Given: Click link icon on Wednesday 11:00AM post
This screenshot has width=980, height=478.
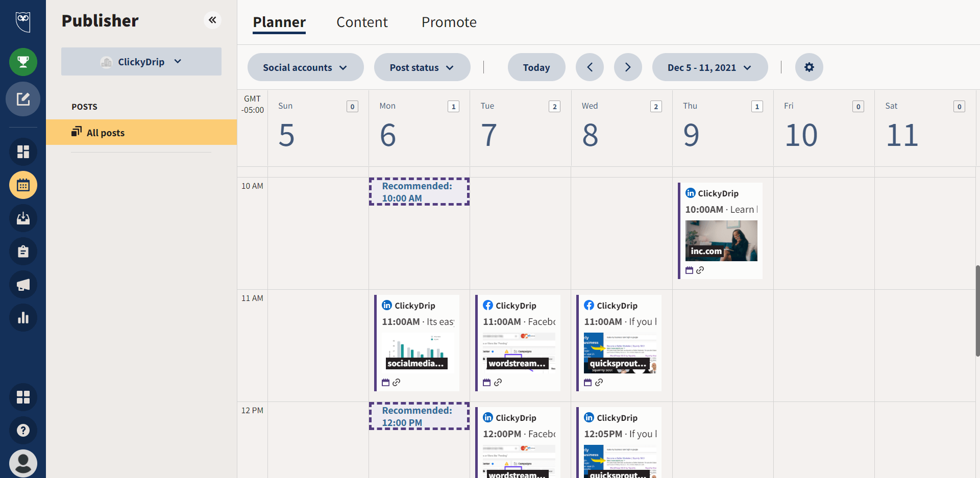Looking at the screenshot, I should pos(599,382).
